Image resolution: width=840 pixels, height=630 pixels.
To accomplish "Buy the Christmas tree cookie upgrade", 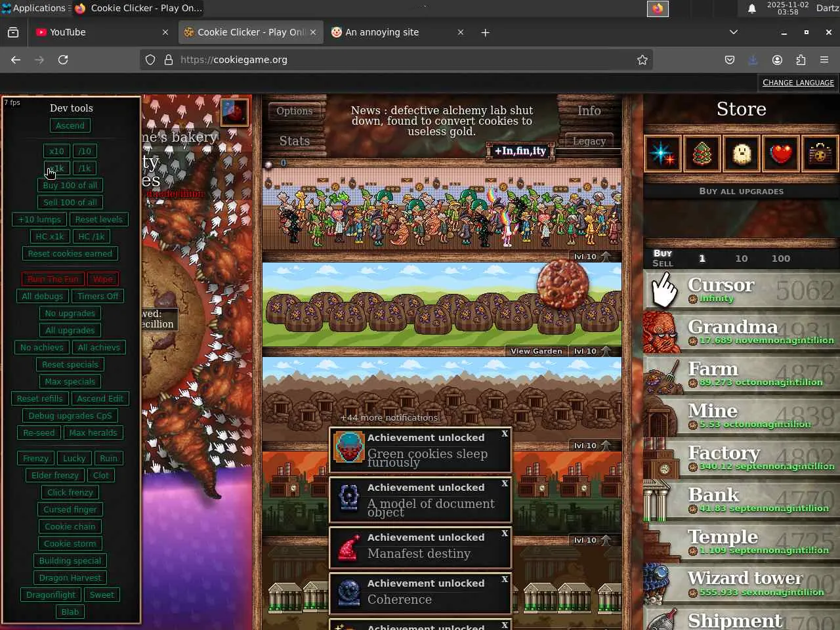I will coord(702,154).
